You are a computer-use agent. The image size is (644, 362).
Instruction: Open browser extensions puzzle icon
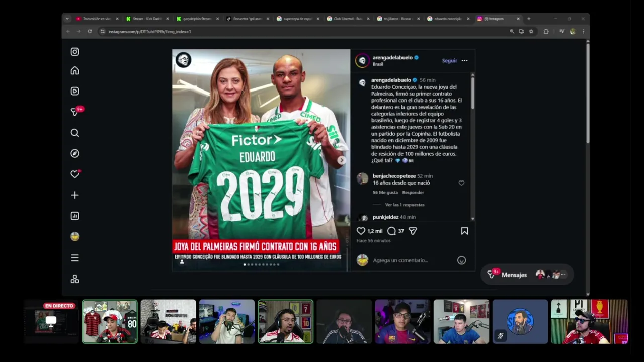546,31
